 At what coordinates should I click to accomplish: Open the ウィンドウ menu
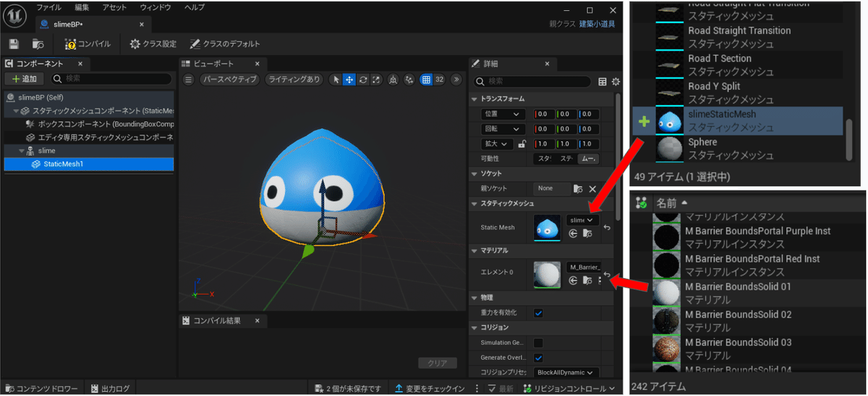point(156,7)
